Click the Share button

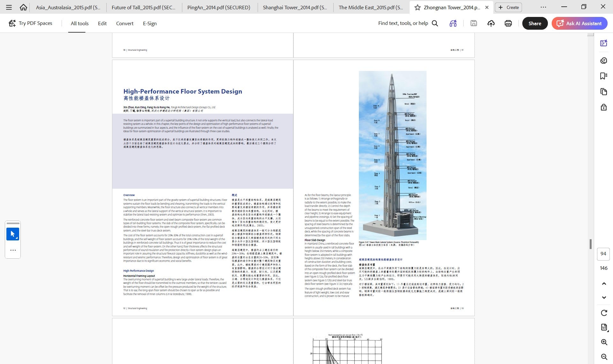tap(535, 23)
